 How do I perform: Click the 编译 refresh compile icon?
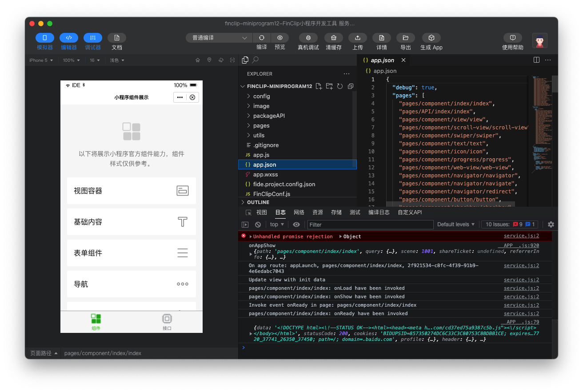click(x=262, y=38)
